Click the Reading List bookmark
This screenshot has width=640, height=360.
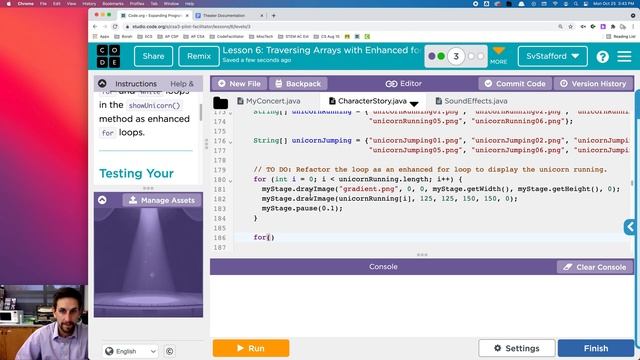pyautogui.click(x=621, y=37)
